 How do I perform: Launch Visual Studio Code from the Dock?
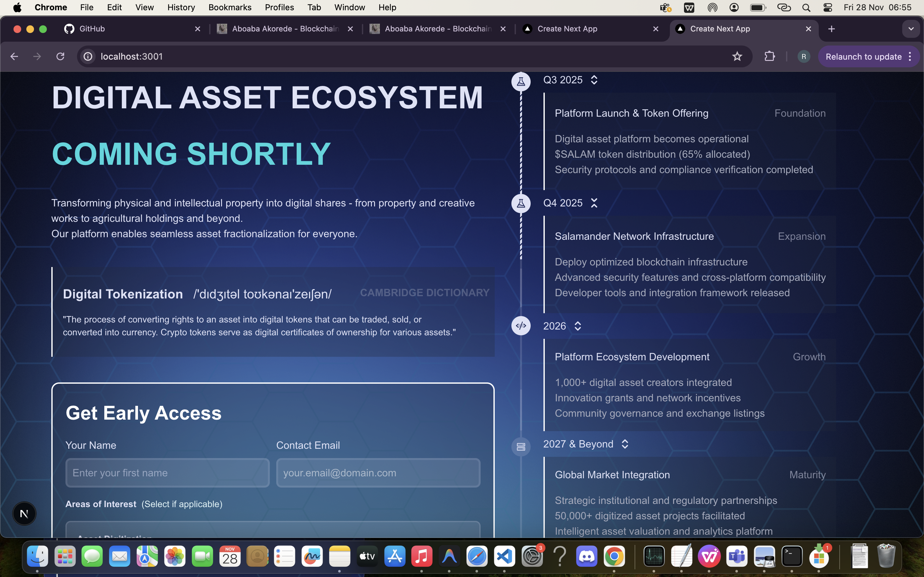click(x=504, y=556)
